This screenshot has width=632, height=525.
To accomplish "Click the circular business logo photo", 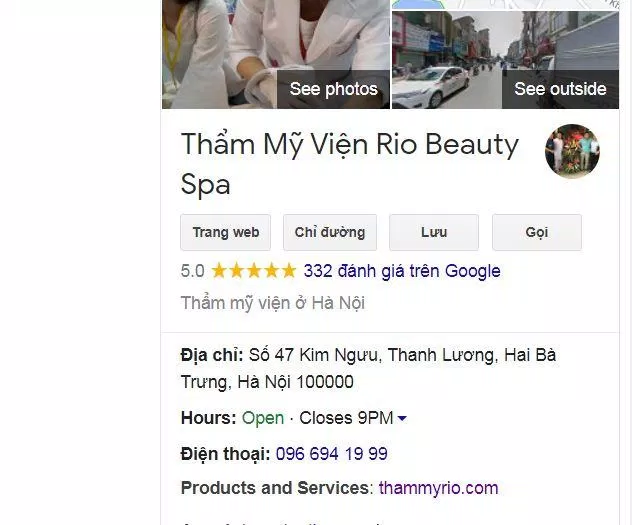I will point(572,151).
